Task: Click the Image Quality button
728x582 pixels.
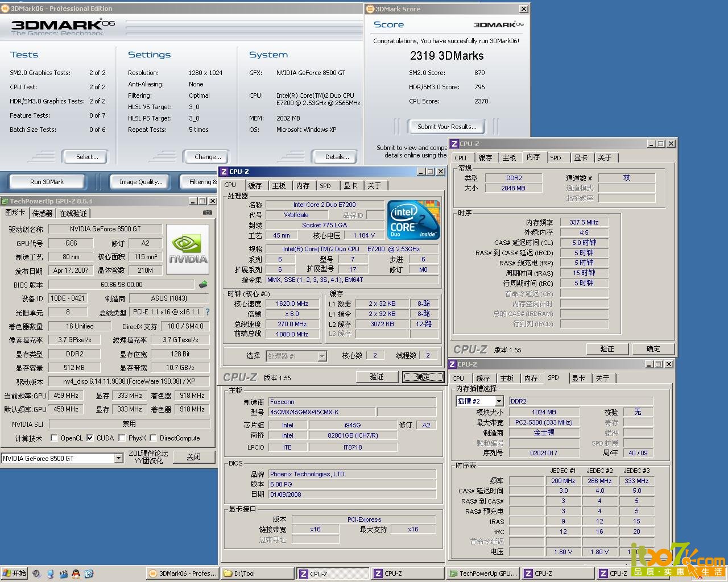Action: [x=140, y=182]
